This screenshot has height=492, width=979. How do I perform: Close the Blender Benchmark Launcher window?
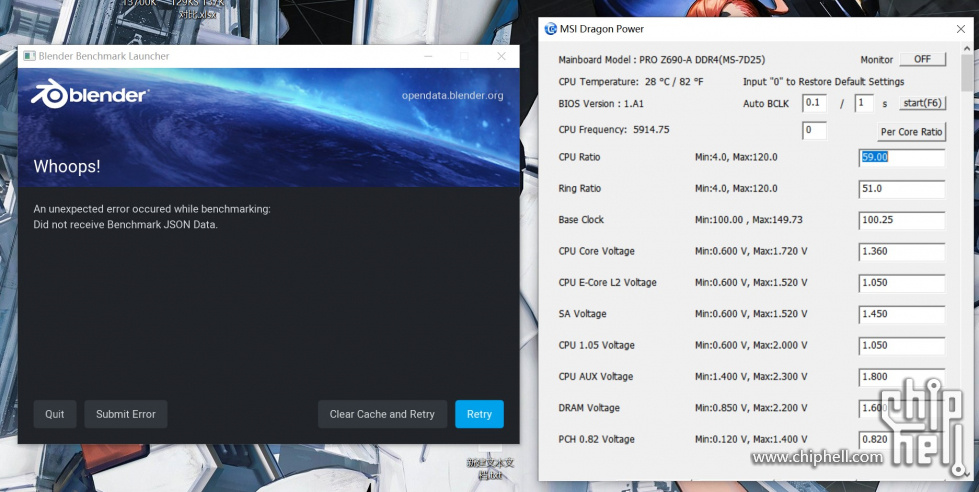point(501,56)
